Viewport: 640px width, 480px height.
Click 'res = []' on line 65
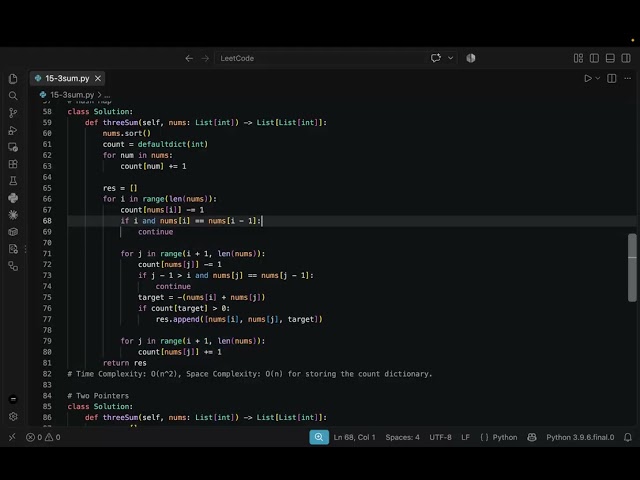coord(120,188)
